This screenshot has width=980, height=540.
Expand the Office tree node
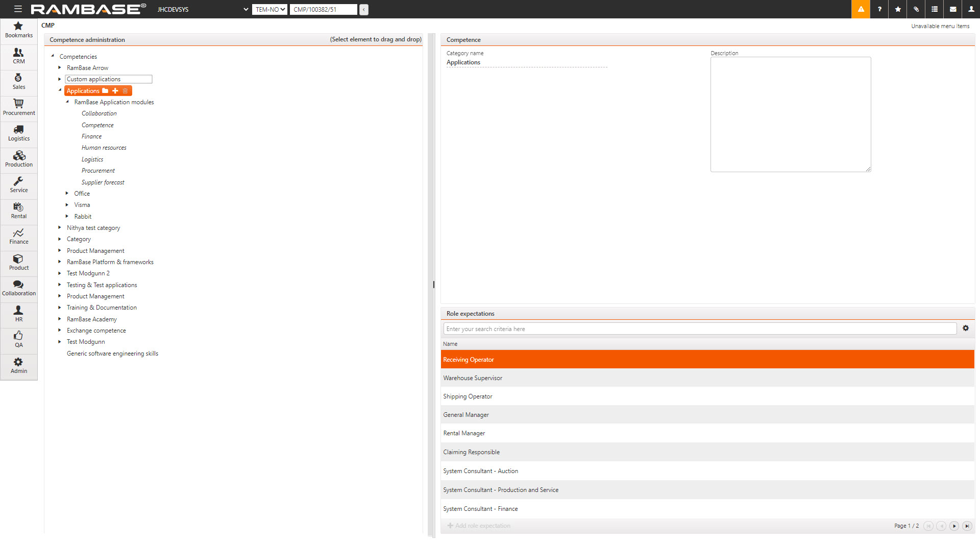click(67, 193)
